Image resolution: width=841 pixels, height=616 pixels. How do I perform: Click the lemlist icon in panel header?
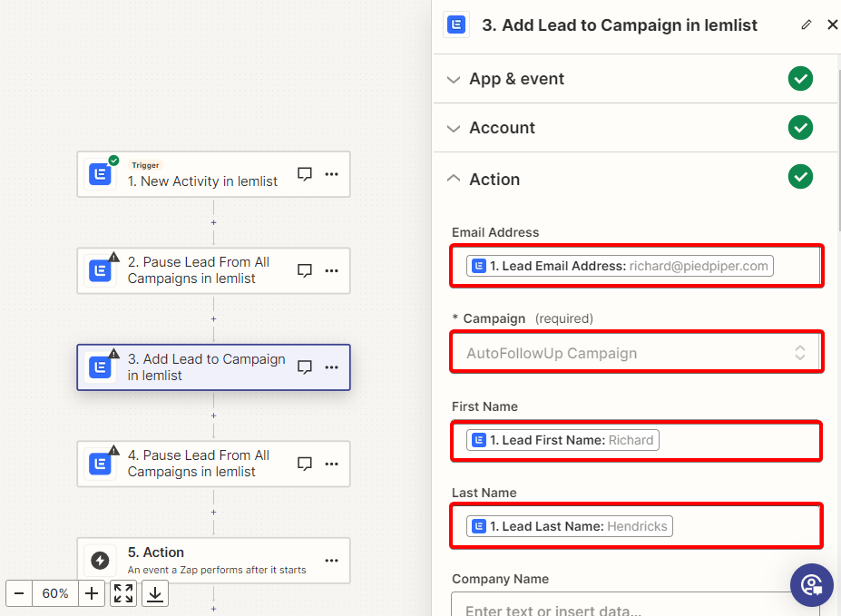tap(456, 24)
